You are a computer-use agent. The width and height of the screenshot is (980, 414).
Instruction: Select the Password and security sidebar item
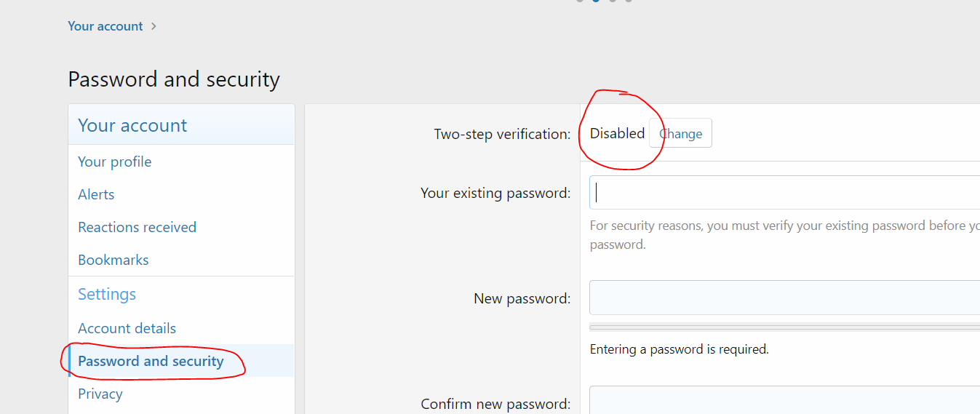(151, 361)
